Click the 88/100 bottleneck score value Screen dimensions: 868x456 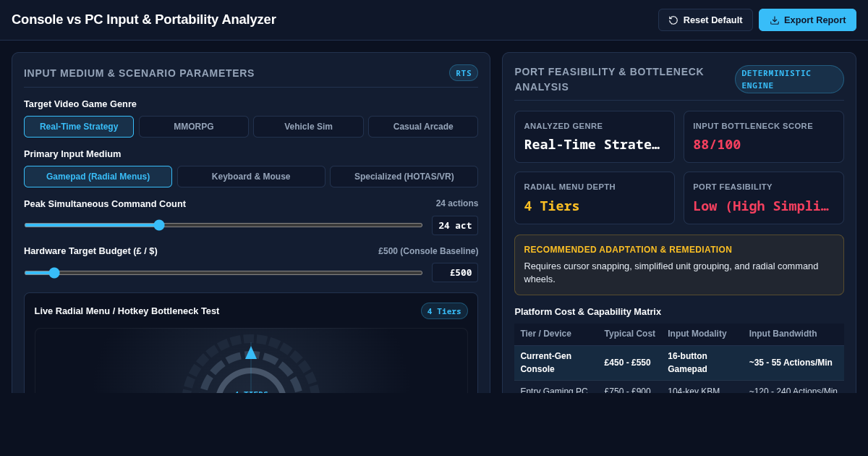pos(717,144)
